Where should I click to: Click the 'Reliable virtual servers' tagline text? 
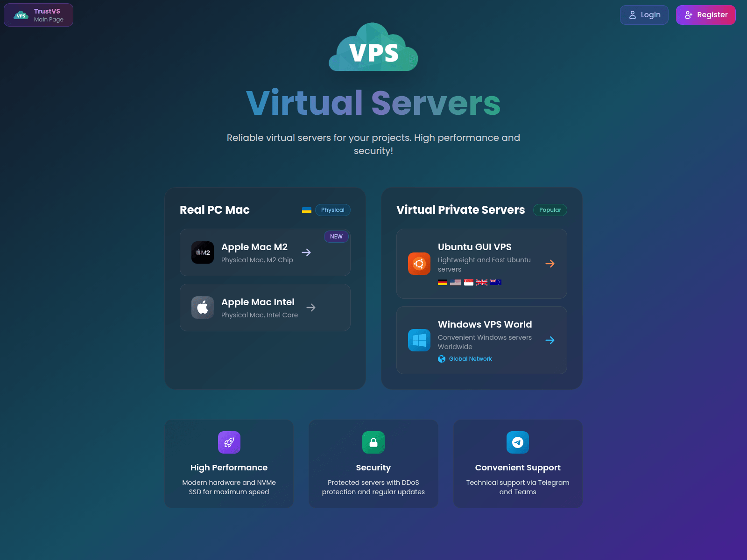[373, 144]
